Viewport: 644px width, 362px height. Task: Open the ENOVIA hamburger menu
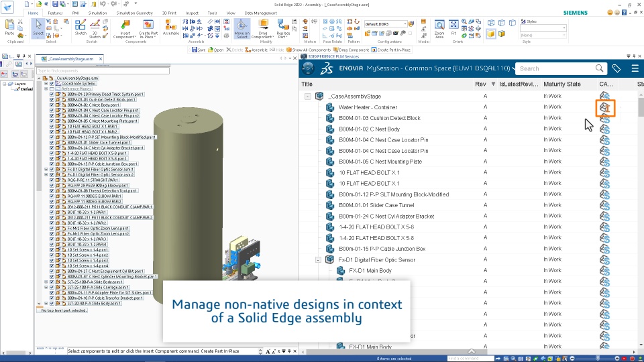635,68
